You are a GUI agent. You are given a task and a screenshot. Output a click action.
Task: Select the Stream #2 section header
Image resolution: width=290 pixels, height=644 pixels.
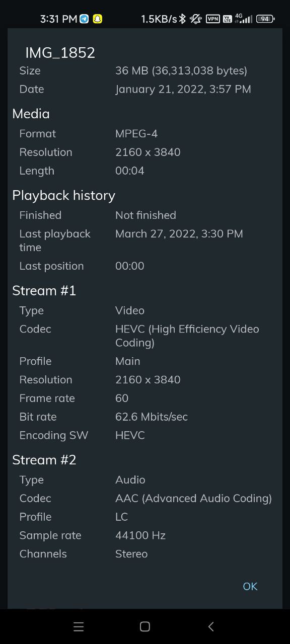44,460
